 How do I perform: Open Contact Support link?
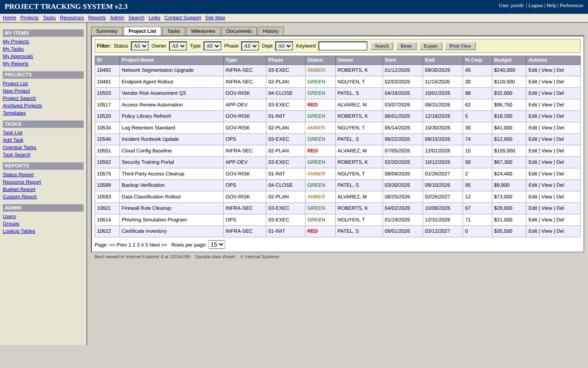(x=183, y=18)
